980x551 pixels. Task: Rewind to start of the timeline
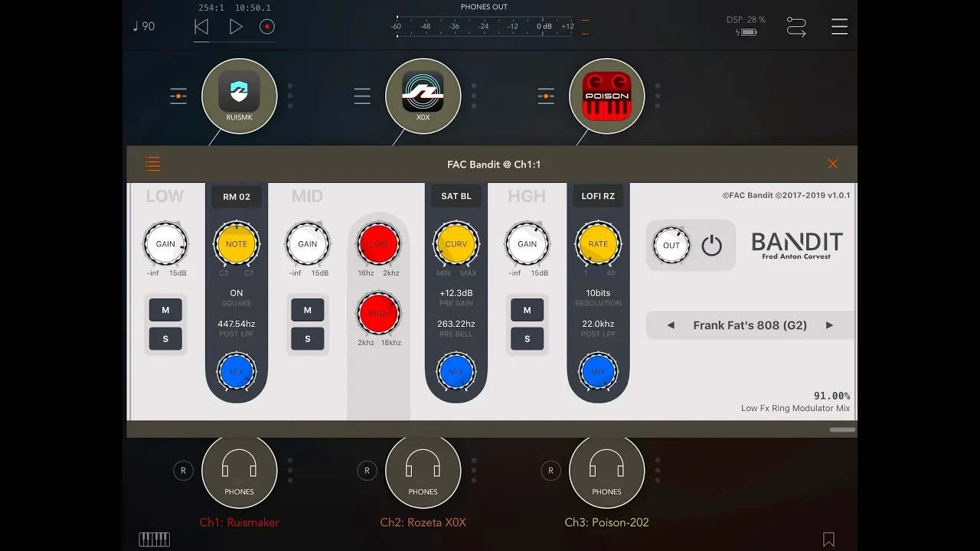(x=201, y=27)
